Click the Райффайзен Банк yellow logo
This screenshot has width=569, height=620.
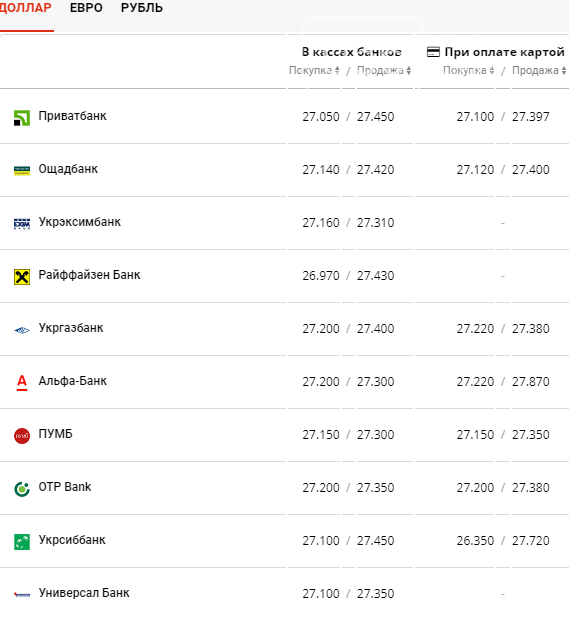[22, 277]
